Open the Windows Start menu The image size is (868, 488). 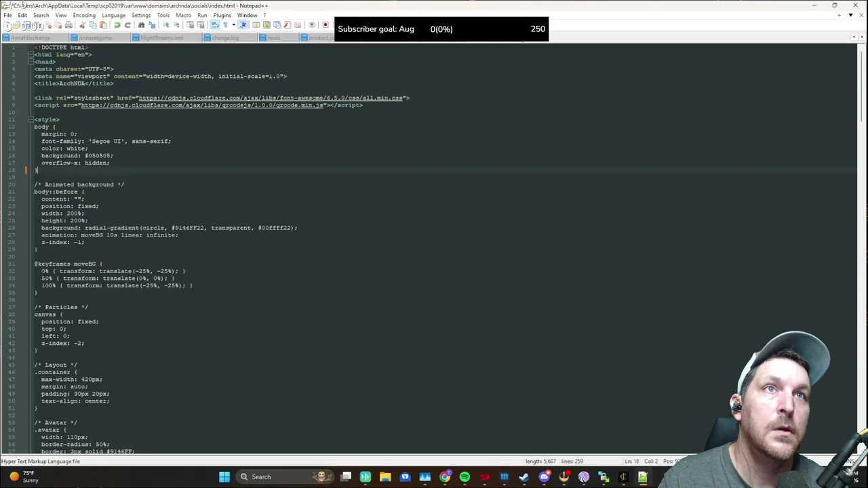224,476
